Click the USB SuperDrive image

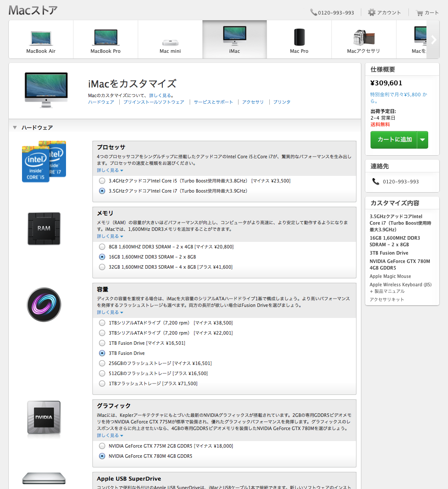[44, 478]
